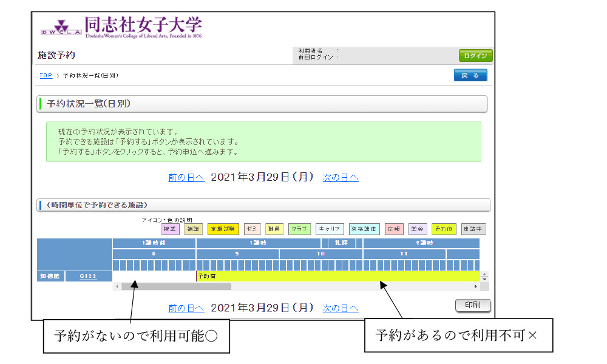Click the その他 legend swatch
This screenshot has width=607, height=364.
point(444,229)
